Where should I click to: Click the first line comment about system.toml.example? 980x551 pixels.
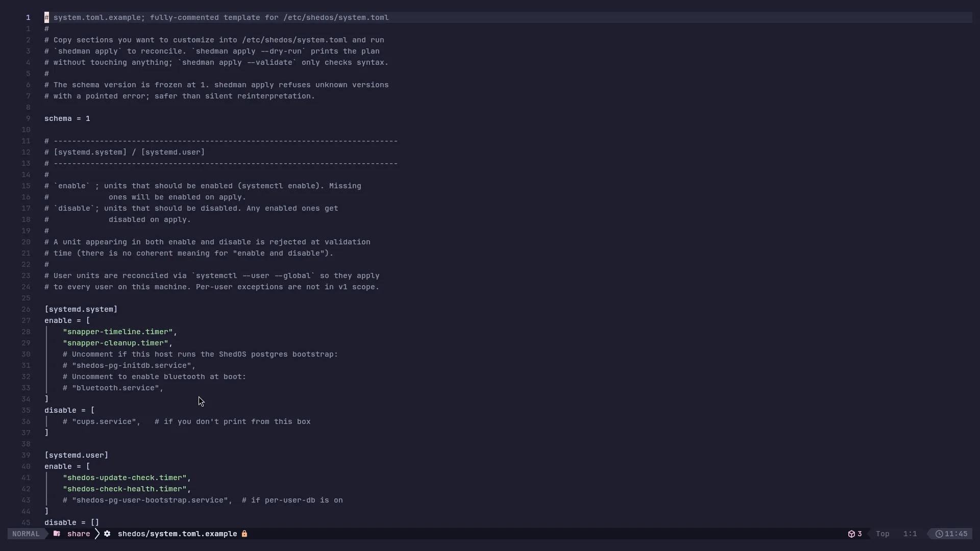tap(217, 17)
